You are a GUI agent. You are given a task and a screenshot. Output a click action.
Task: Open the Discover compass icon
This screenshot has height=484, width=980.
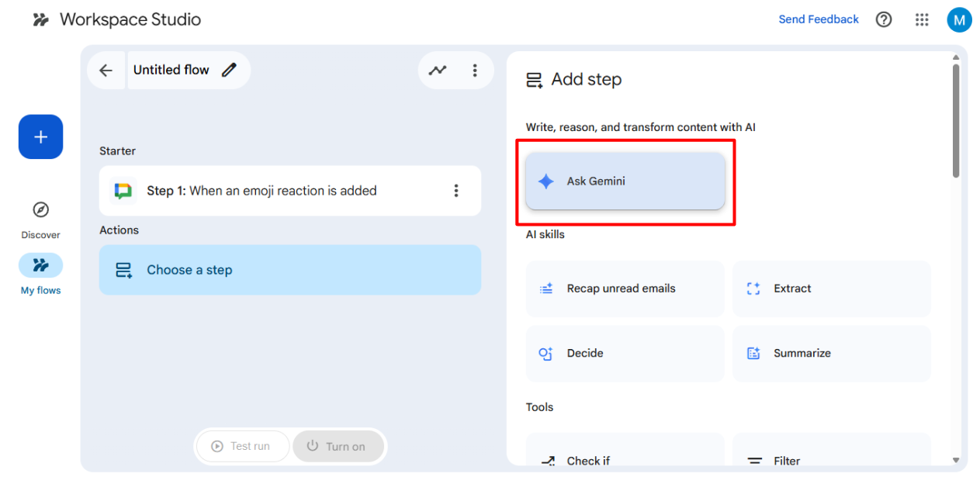(x=41, y=210)
